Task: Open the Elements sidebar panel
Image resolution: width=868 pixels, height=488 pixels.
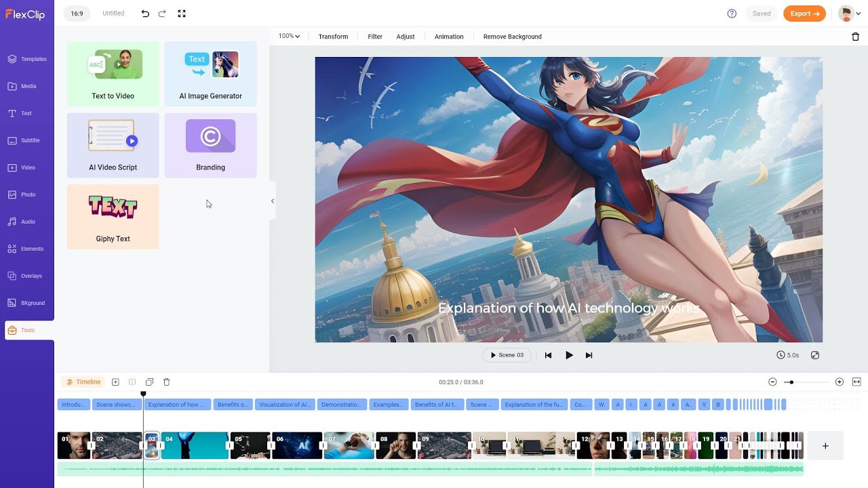Action: click(x=27, y=249)
